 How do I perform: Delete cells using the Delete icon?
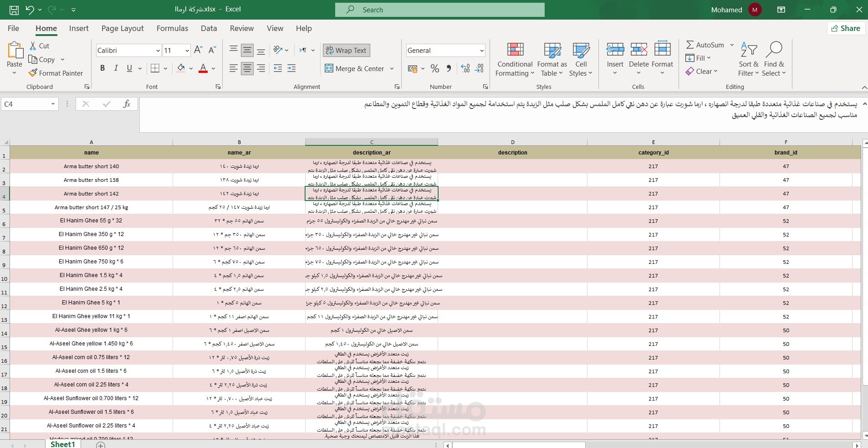tap(639, 49)
